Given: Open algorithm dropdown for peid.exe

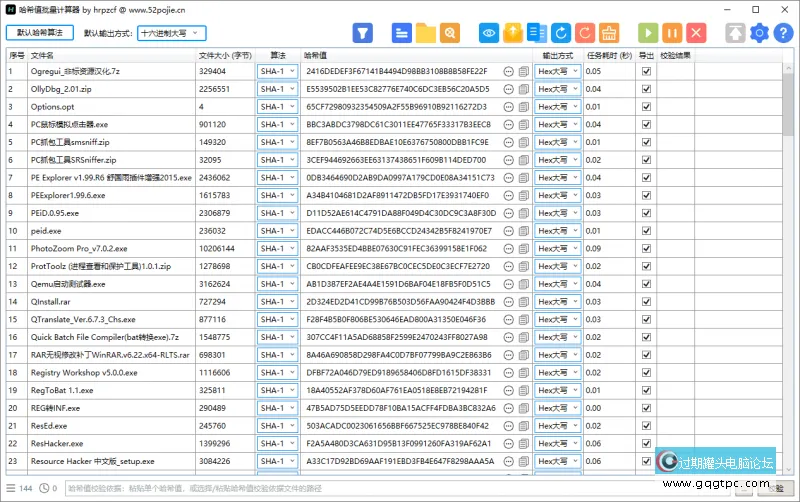Looking at the screenshot, I should point(277,231).
